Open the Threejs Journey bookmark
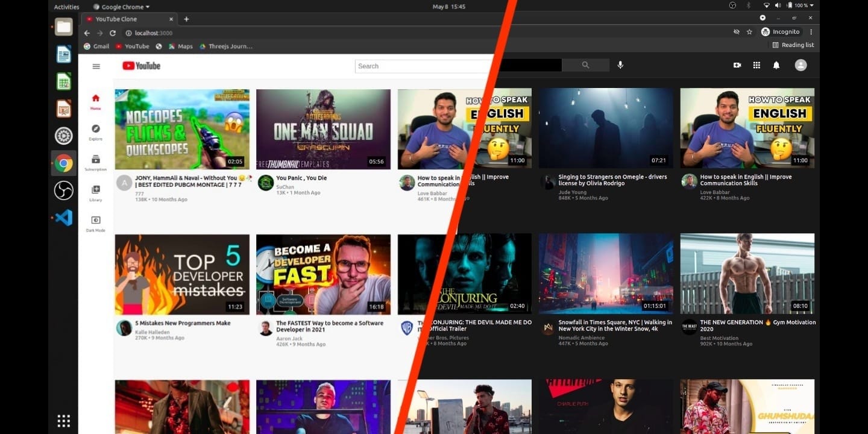The width and height of the screenshot is (868, 434). 226,46
